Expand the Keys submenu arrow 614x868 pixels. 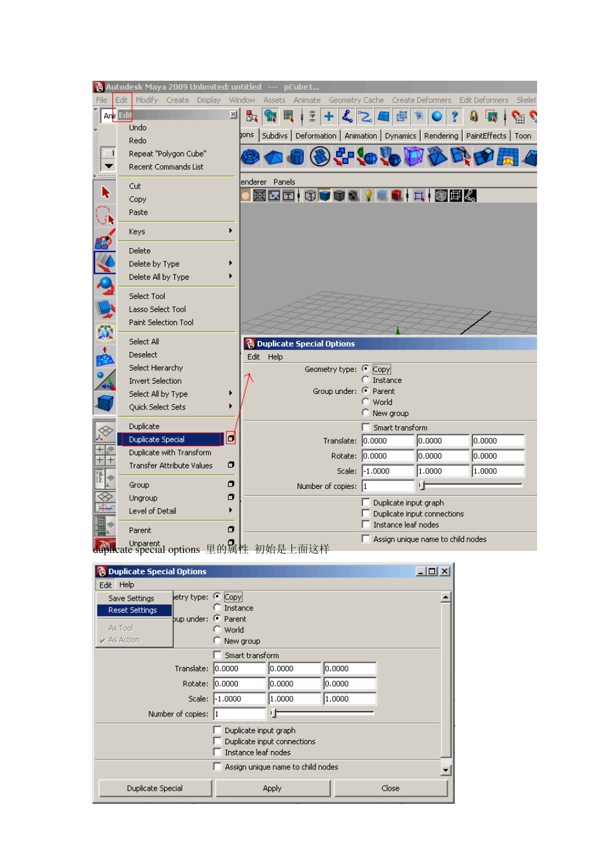[x=231, y=231]
